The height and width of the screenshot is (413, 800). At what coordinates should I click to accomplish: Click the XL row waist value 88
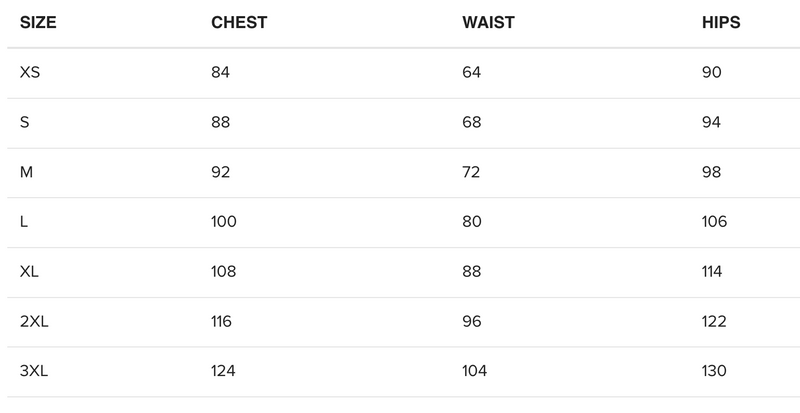(471, 272)
